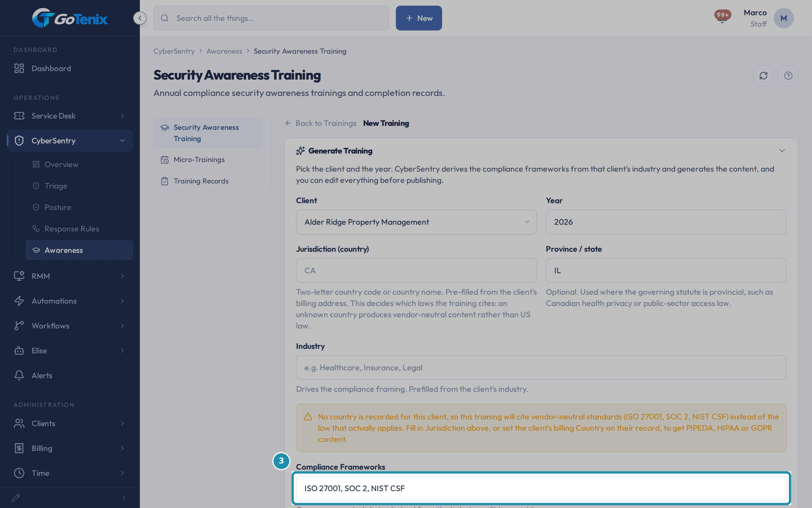Click the Workflows branch icon

(x=19, y=326)
